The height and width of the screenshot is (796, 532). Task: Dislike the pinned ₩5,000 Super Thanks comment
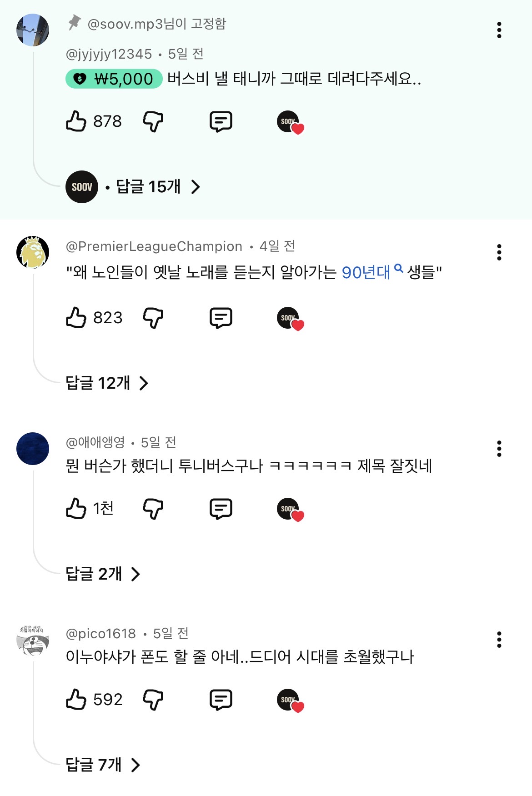coord(153,121)
